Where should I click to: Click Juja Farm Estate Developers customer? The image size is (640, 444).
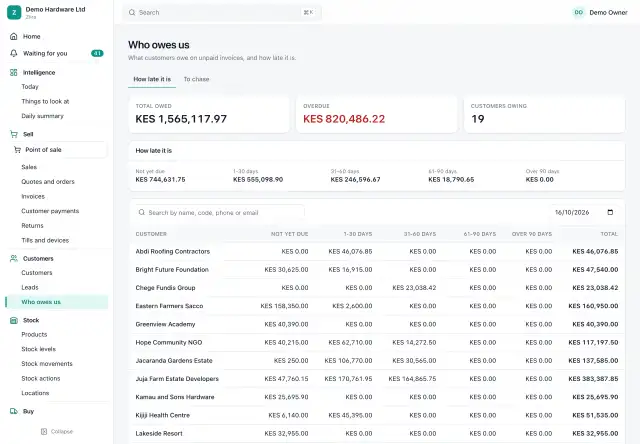coord(177,379)
